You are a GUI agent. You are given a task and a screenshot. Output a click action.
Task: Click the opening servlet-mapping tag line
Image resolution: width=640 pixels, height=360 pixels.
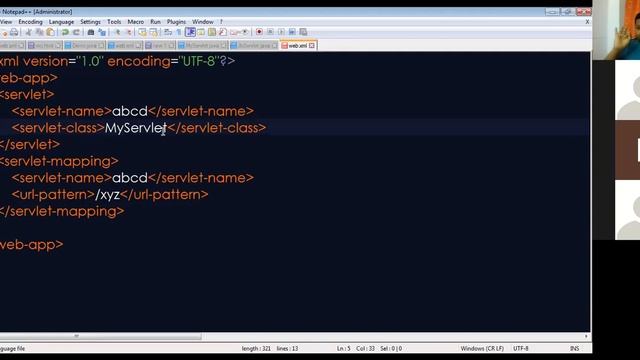coord(59,161)
